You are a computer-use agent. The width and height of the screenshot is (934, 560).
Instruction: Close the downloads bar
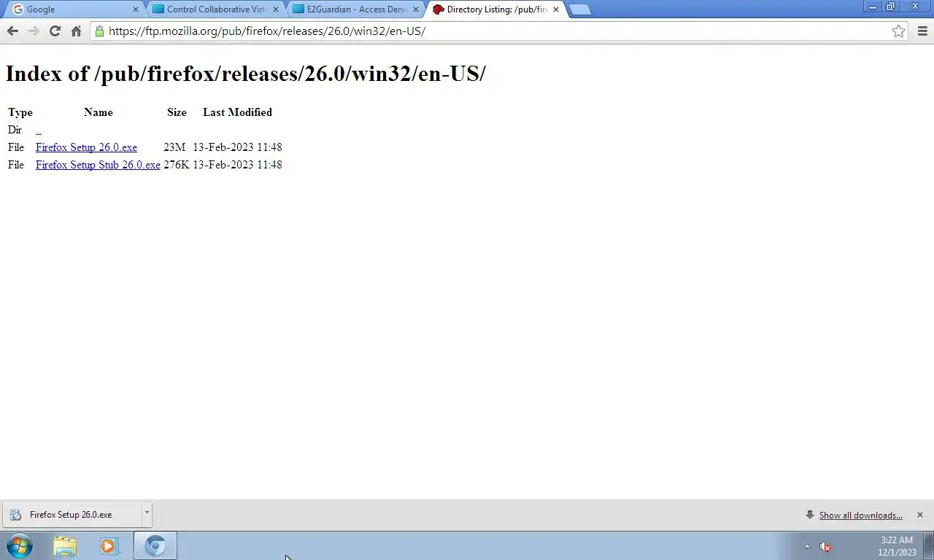pyautogui.click(x=919, y=515)
